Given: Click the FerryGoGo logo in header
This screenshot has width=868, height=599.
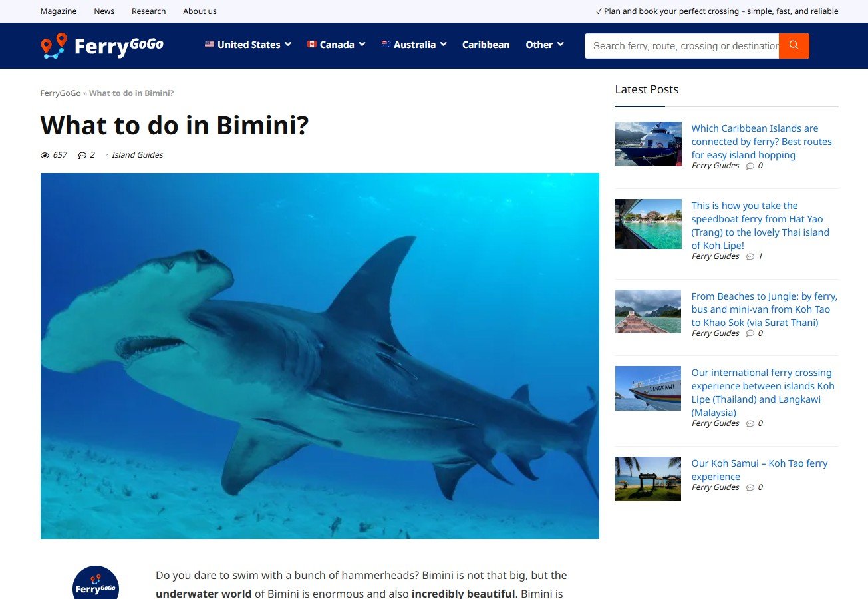Looking at the screenshot, I should [x=102, y=45].
